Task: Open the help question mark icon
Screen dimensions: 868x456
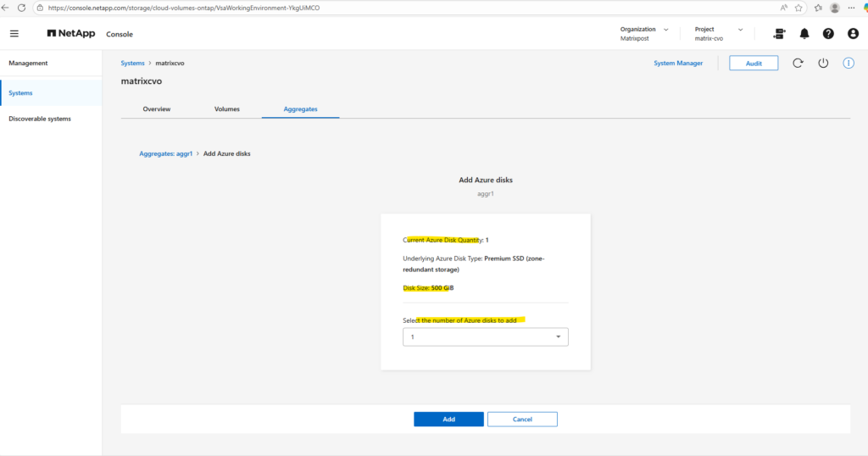Action: [x=828, y=34]
